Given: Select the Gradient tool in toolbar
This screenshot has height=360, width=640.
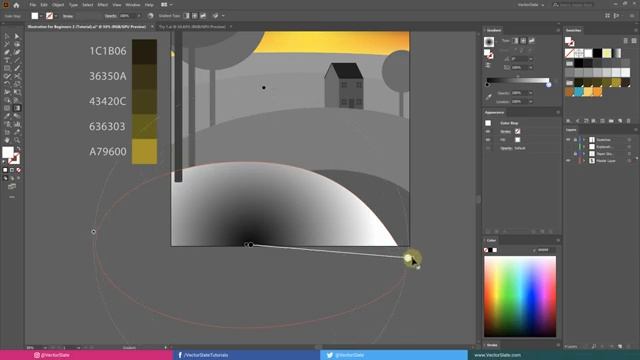Looking at the screenshot, I should [17, 108].
